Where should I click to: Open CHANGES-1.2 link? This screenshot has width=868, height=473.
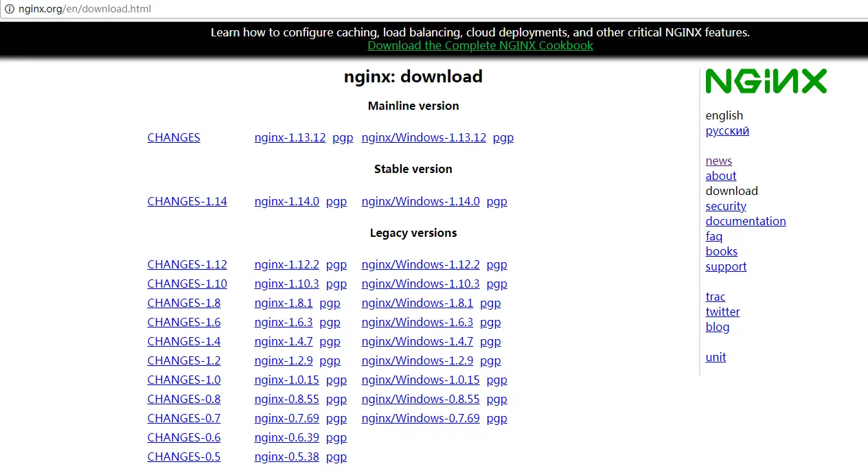(184, 360)
